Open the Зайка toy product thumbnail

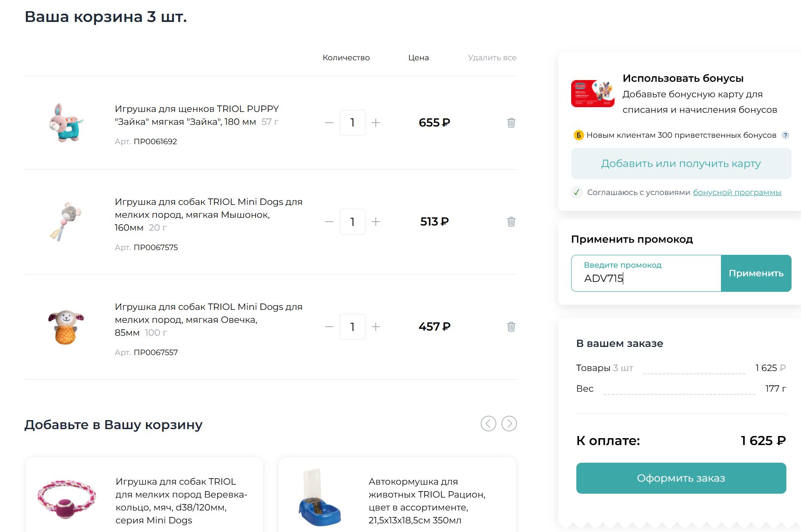tap(66, 123)
